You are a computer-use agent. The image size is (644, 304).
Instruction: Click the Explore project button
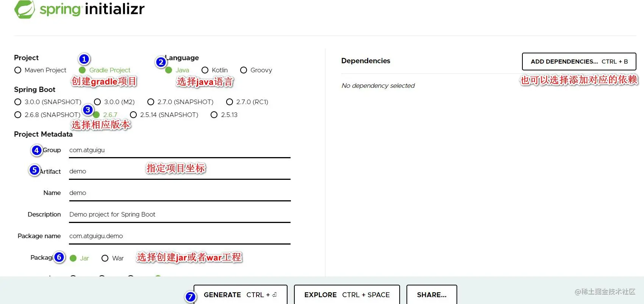(347, 295)
